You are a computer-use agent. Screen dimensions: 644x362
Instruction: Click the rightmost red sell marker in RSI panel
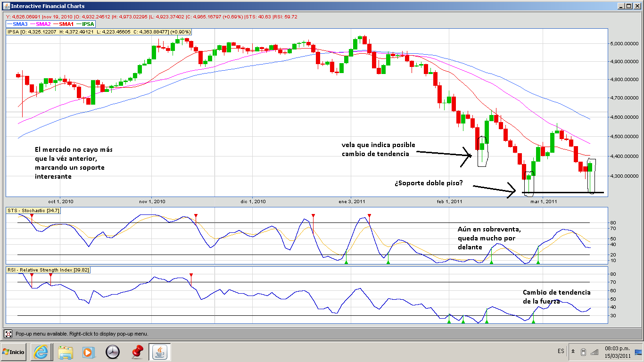click(x=191, y=275)
